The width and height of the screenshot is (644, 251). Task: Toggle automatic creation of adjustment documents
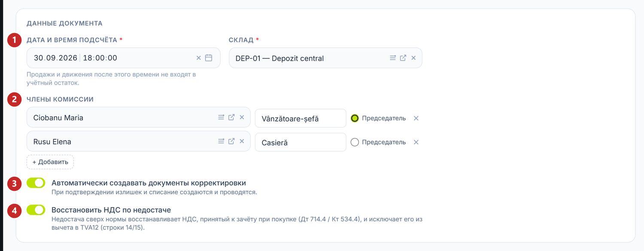[x=36, y=183]
